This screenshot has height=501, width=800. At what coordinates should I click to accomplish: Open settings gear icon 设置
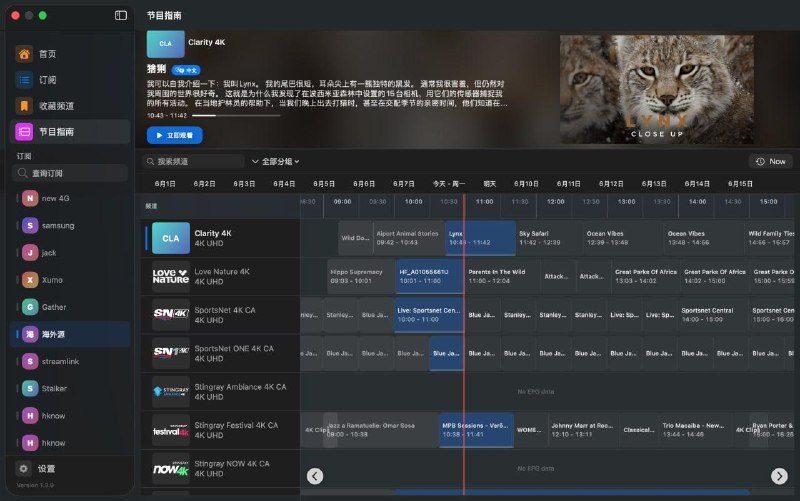pyautogui.click(x=23, y=468)
